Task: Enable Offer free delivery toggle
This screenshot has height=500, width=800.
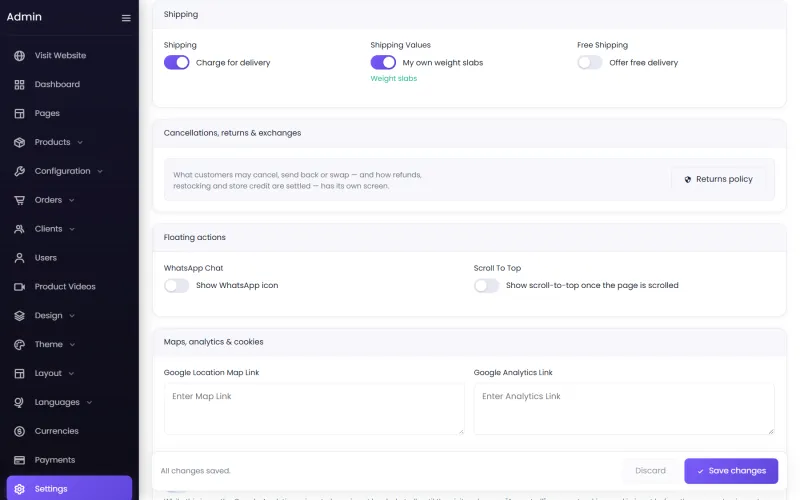Action: [x=590, y=63]
